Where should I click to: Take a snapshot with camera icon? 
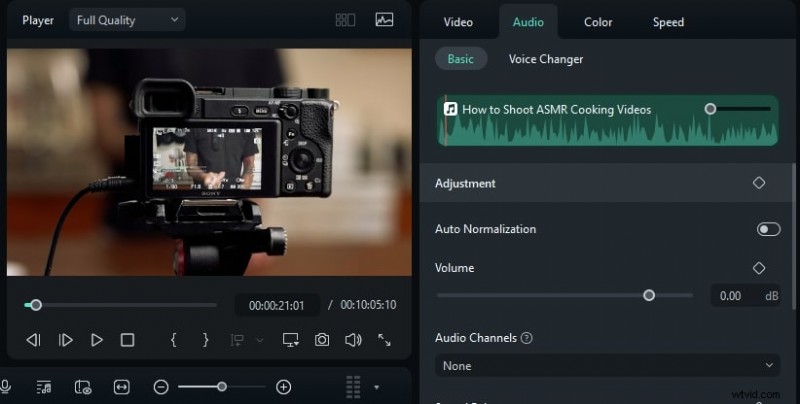(322, 340)
